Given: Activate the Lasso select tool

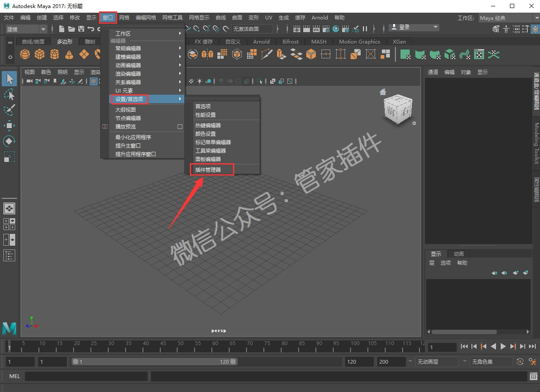Looking at the screenshot, I should (x=9, y=94).
